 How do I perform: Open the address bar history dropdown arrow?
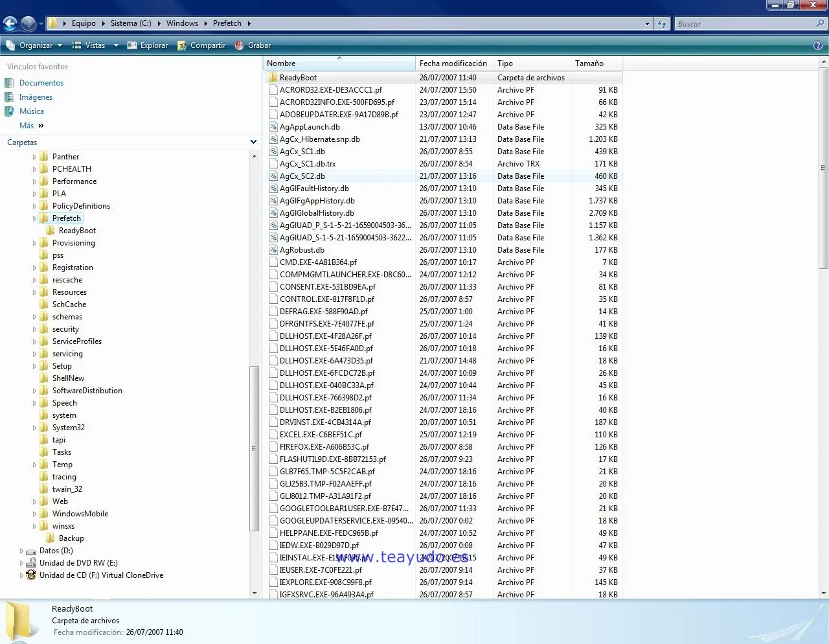pos(646,23)
